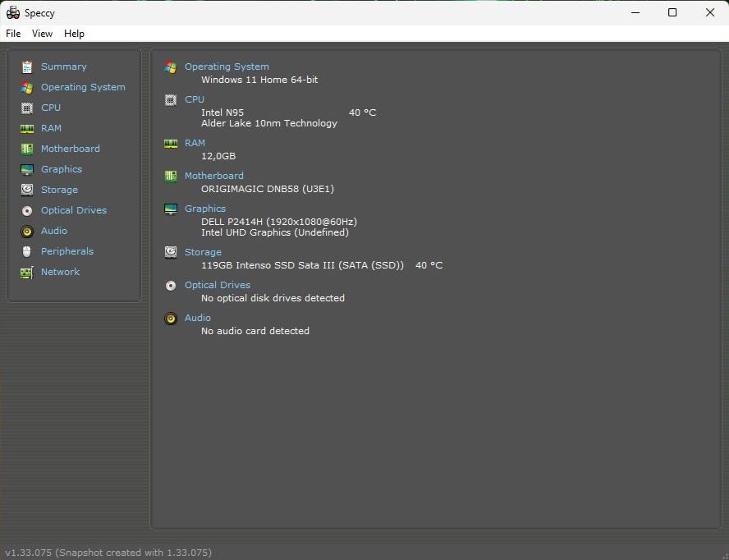
Task: Open the View menu
Action: (x=42, y=34)
